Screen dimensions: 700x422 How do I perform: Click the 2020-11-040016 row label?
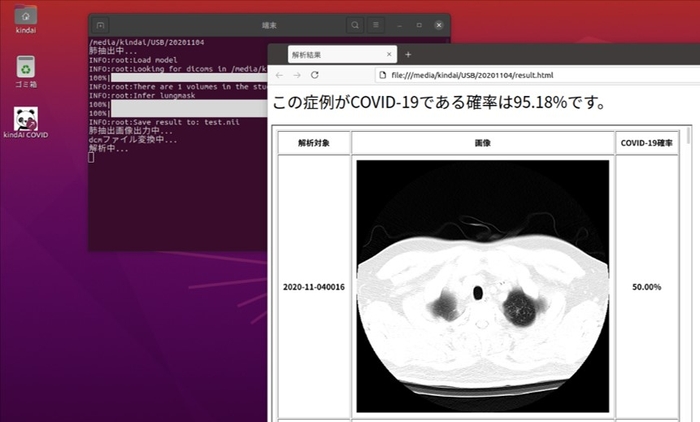[x=313, y=287]
